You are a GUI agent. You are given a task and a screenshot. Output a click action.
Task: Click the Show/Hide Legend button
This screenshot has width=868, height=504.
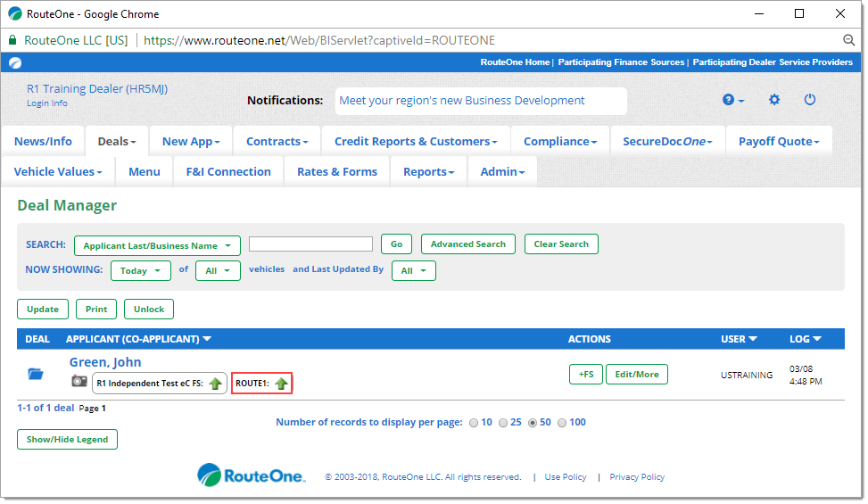coord(68,440)
